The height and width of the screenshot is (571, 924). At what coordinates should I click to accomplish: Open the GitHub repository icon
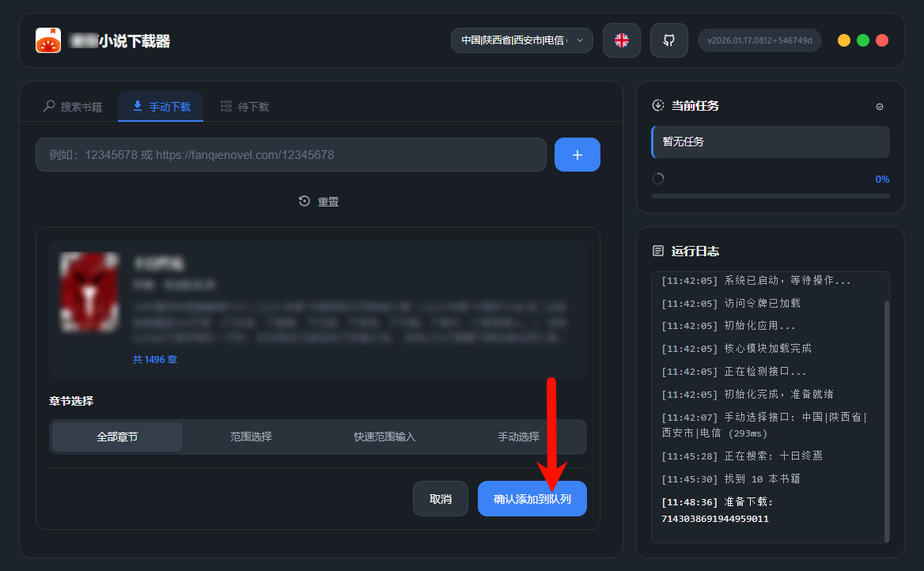click(x=669, y=40)
